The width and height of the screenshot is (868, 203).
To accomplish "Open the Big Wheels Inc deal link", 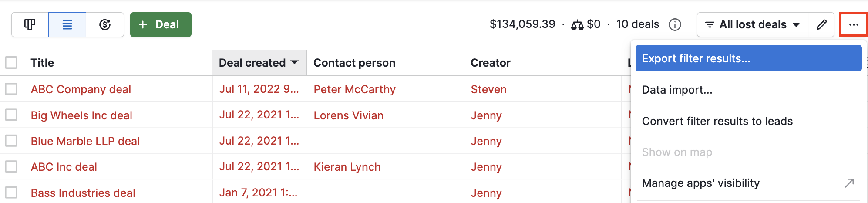I will pyautogui.click(x=81, y=115).
